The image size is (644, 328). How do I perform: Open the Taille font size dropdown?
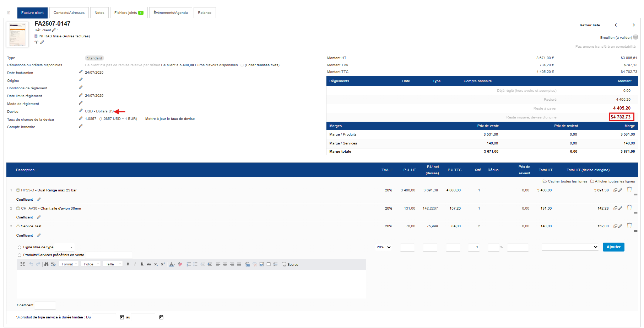[x=113, y=264]
